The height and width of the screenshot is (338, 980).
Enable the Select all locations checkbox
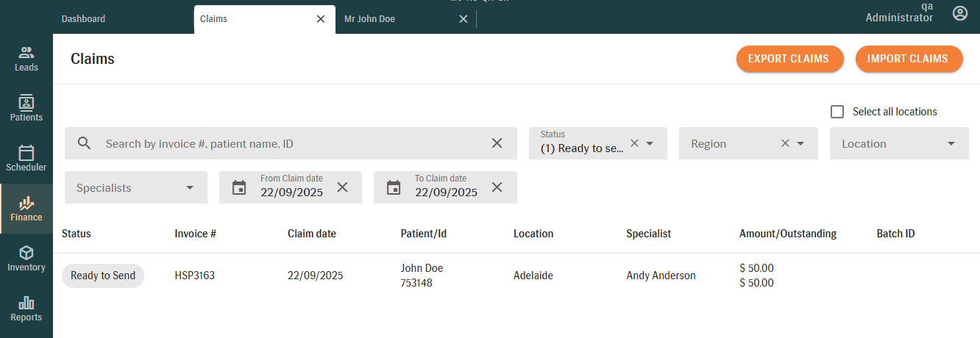pos(837,112)
